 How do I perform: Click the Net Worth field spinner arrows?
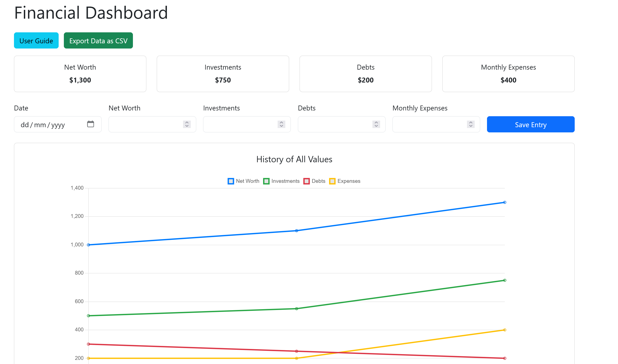coord(187,124)
